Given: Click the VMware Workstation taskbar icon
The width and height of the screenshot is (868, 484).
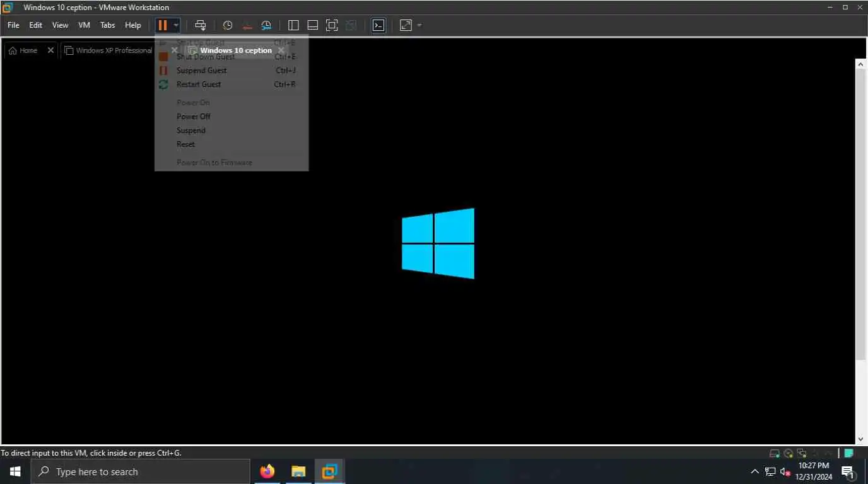Looking at the screenshot, I should [x=329, y=471].
